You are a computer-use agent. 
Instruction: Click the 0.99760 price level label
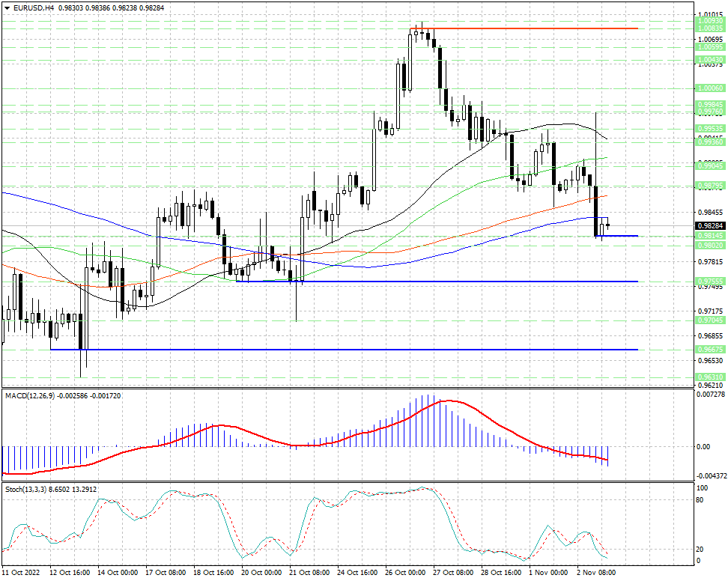(710, 112)
